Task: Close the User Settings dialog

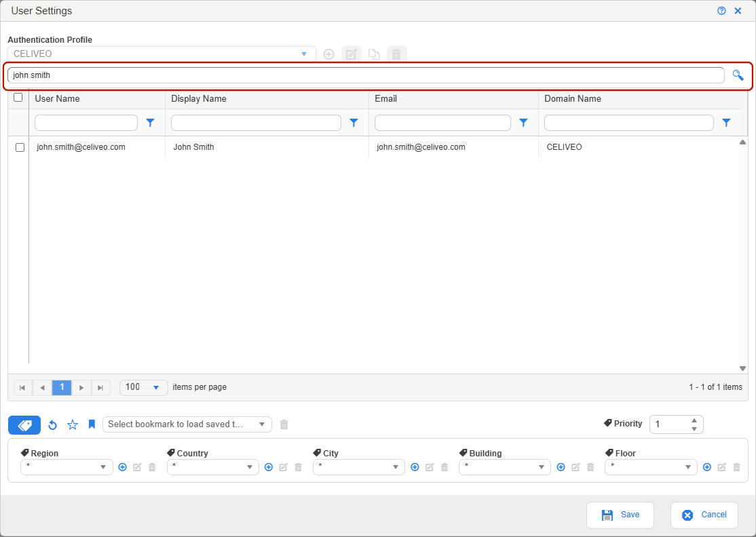Action: [x=738, y=11]
